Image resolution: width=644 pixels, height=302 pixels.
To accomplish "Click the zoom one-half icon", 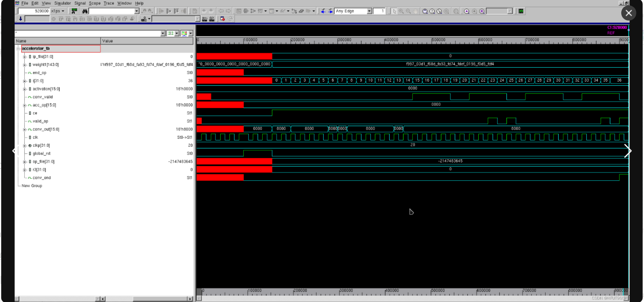I will click(439, 11).
